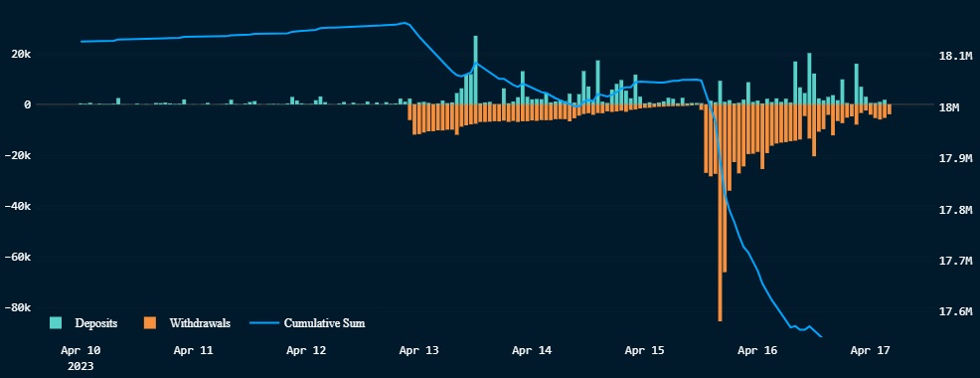Click the -40k left axis tick label
The height and width of the screenshot is (378, 980).
point(18,207)
